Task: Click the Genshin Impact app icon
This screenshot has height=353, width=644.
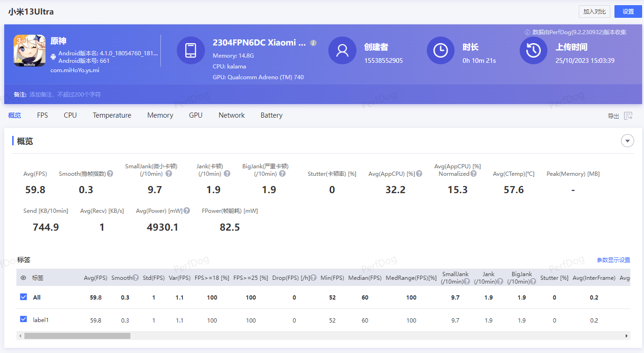Action: tap(30, 51)
